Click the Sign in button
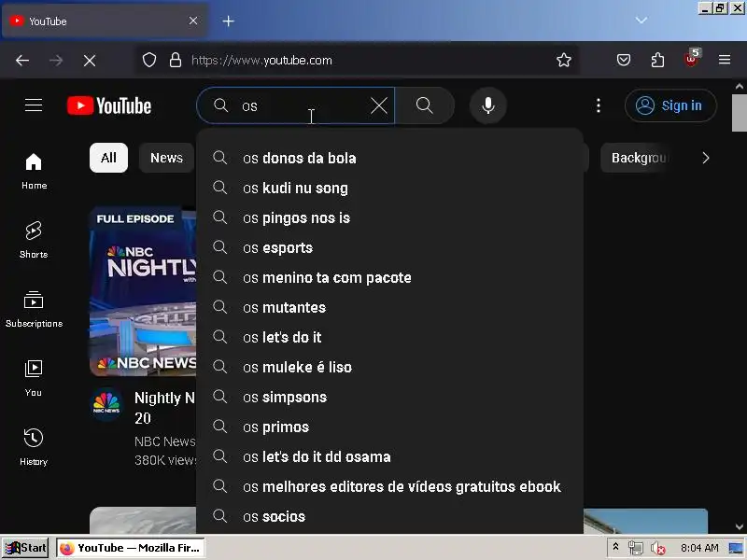Viewport: 747px width, 560px height. (670, 105)
